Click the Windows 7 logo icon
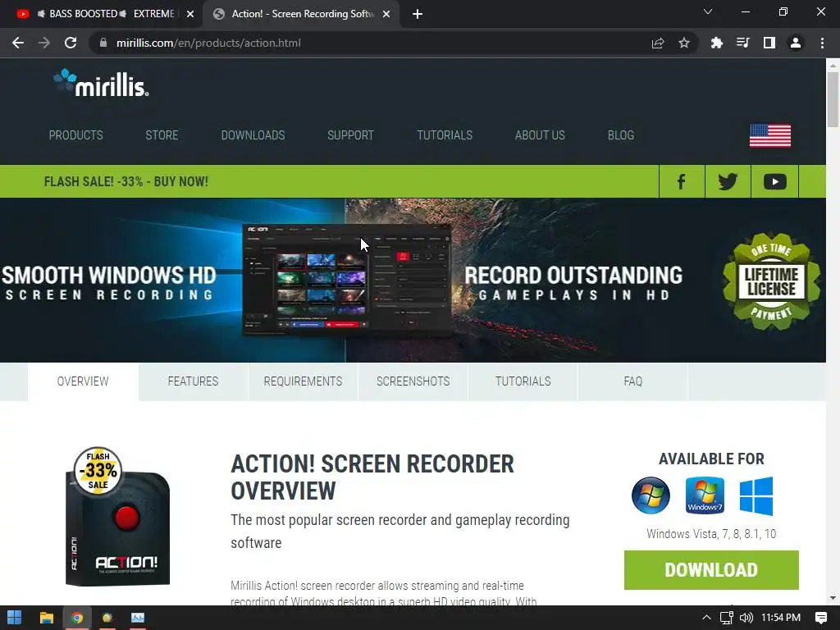840x630 pixels. (x=705, y=495)
